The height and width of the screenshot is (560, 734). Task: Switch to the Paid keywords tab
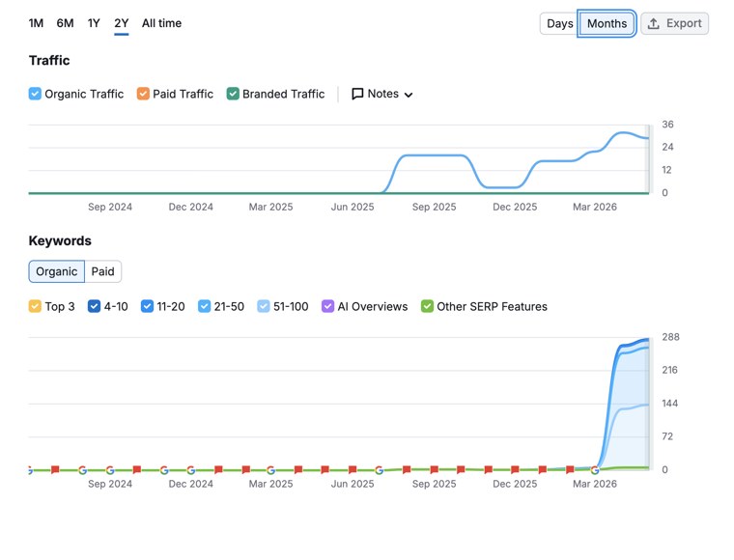pyautogui.click(x=102, y=271)
